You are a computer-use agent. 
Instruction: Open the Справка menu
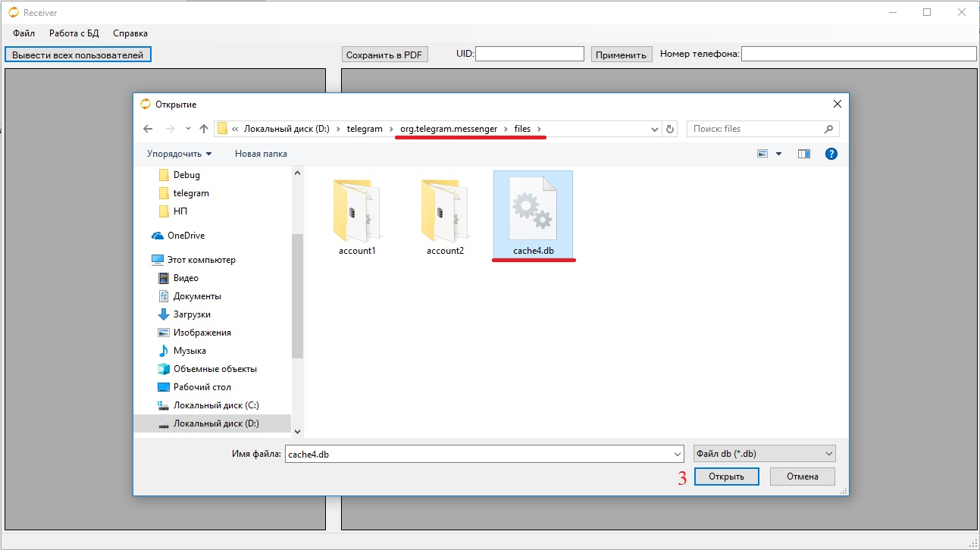click(x=130, y=33)
